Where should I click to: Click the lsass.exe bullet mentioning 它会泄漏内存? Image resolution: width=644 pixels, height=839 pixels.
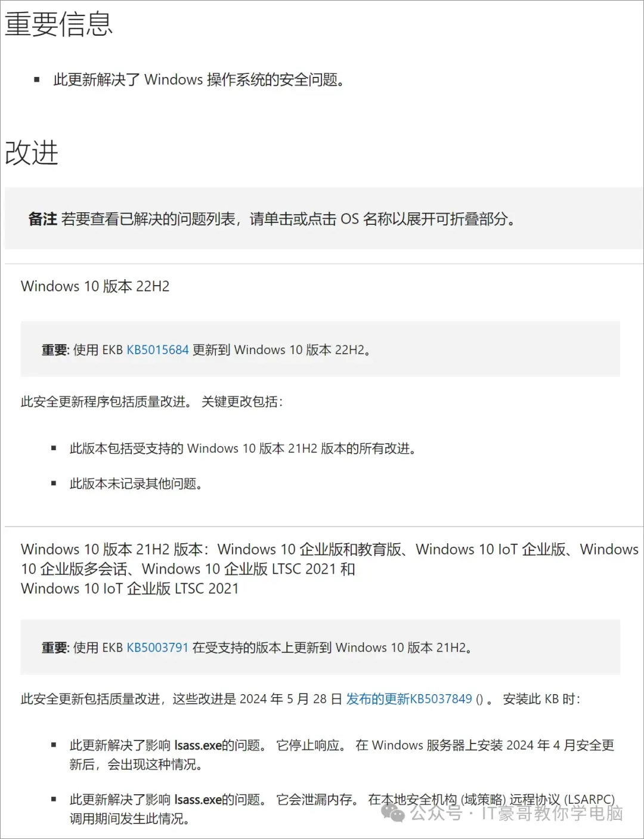[342, 809]
